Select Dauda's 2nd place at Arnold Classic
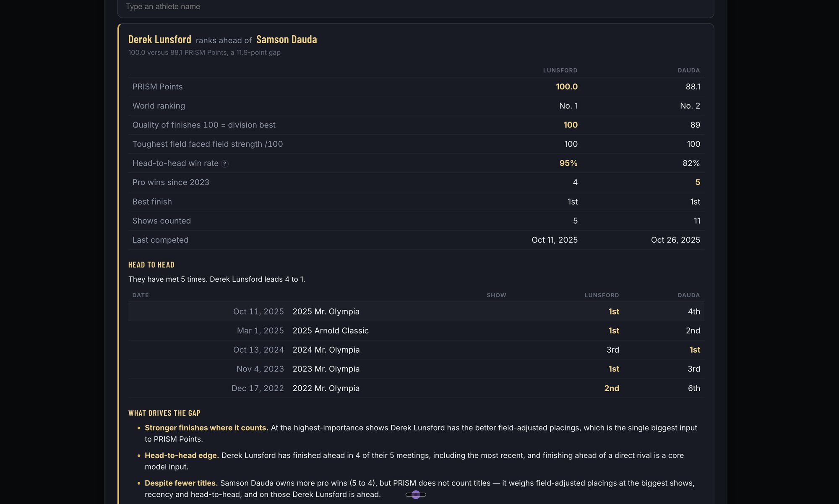839x504 pixels. coord(693,331)
